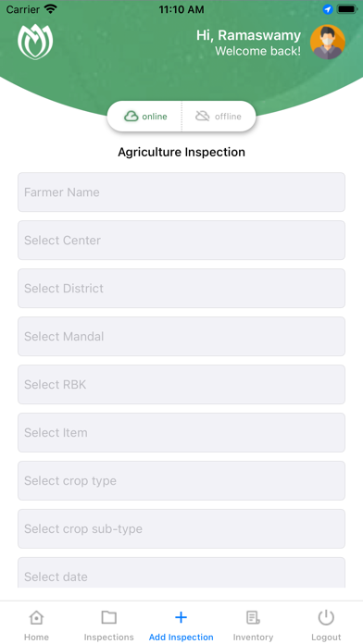
Task: Open the Select Center dropdown
Action: click(x=181, y=241)
